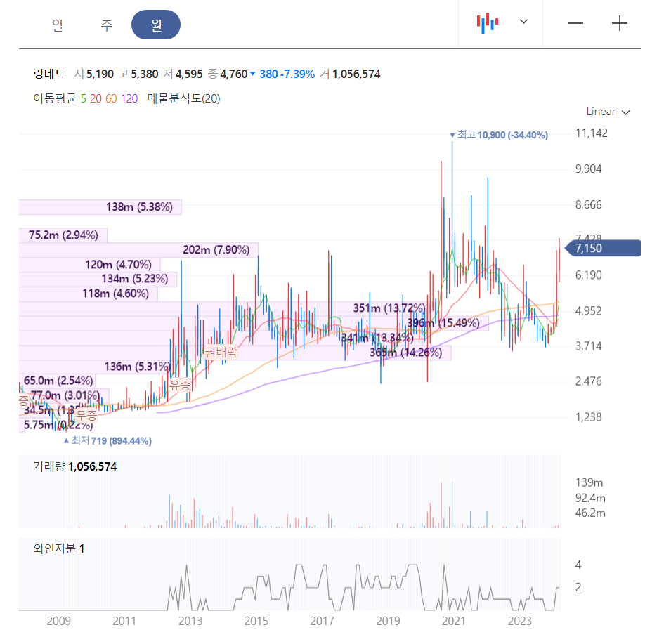Click the 202m (7.90%) volume profile bar
Viewport: 645px width, 644px height.
point(138,250)
